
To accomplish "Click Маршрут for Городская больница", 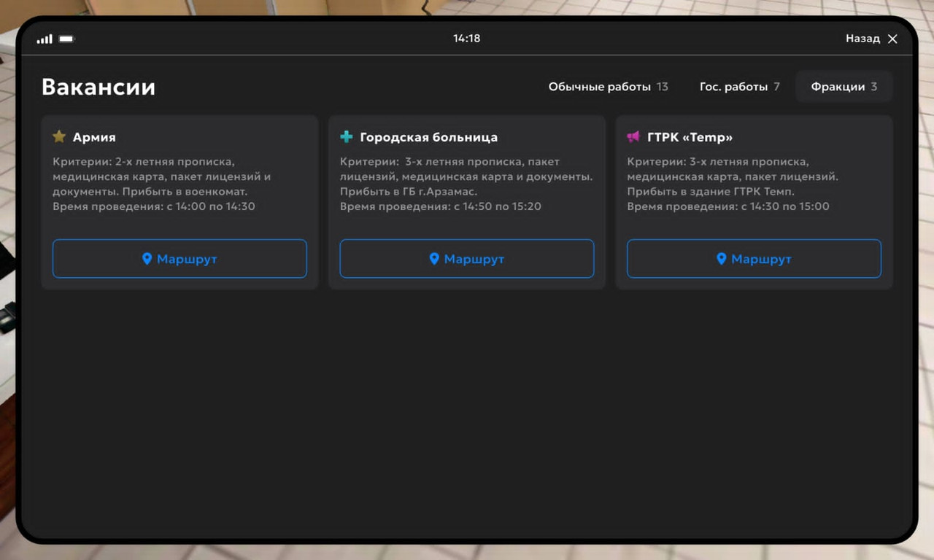I will [x=467, y=259].
